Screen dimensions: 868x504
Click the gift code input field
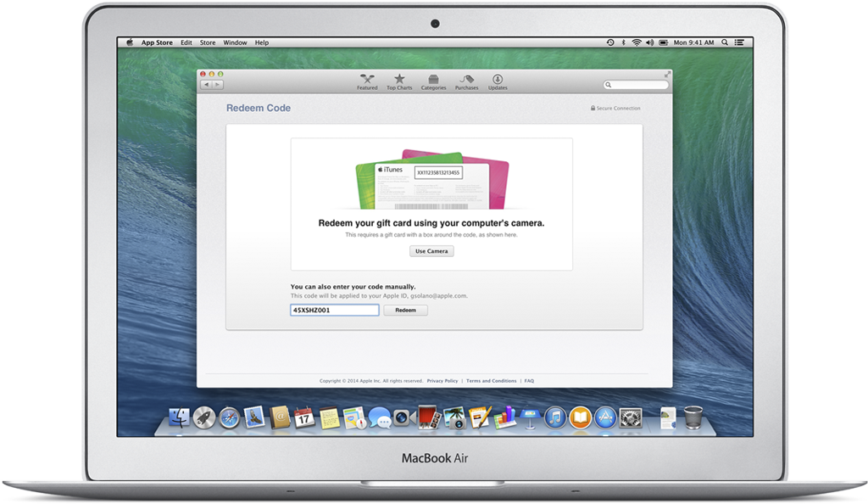click(x=334, y=311)
